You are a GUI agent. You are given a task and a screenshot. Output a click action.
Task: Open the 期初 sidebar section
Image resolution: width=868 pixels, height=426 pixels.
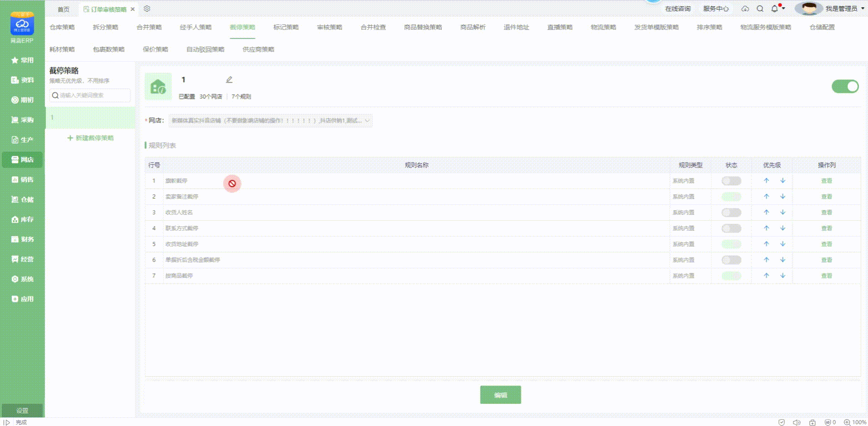(22, 100)
